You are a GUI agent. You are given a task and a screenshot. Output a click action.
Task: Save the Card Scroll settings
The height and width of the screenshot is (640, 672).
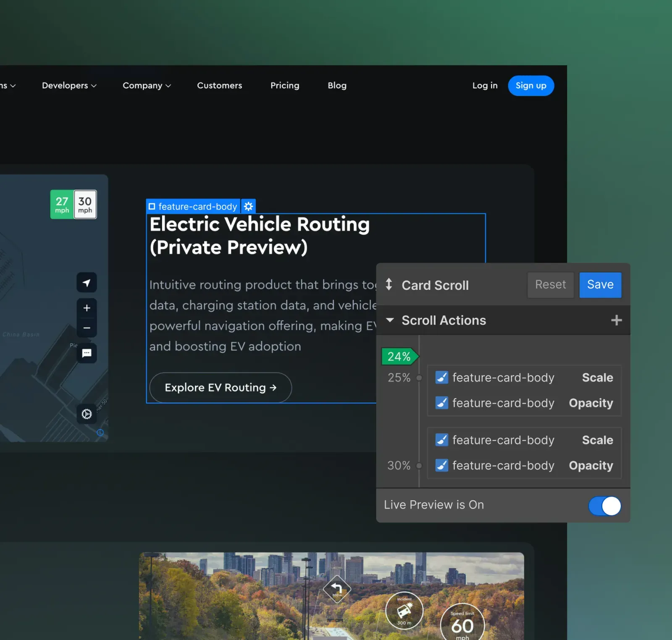[600, 285]
